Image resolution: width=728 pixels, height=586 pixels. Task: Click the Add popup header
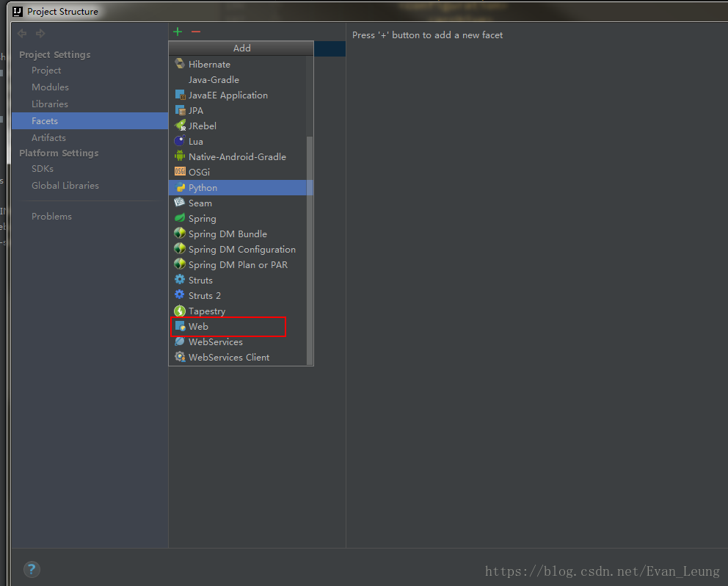coord(241,48)
